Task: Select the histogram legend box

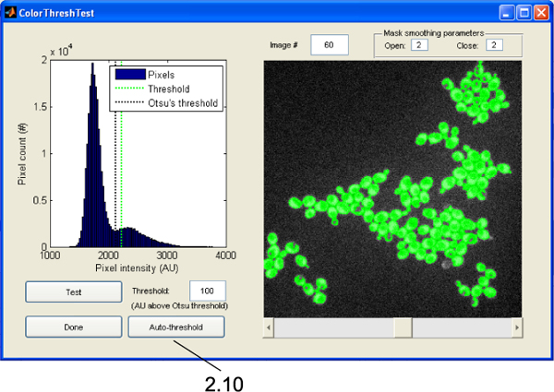Action: (166, 88)
